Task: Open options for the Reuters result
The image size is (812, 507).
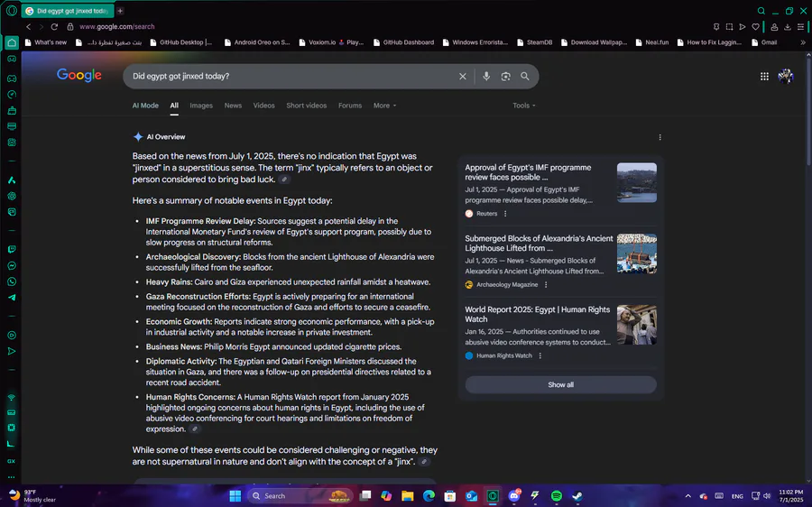Action: 505,214
